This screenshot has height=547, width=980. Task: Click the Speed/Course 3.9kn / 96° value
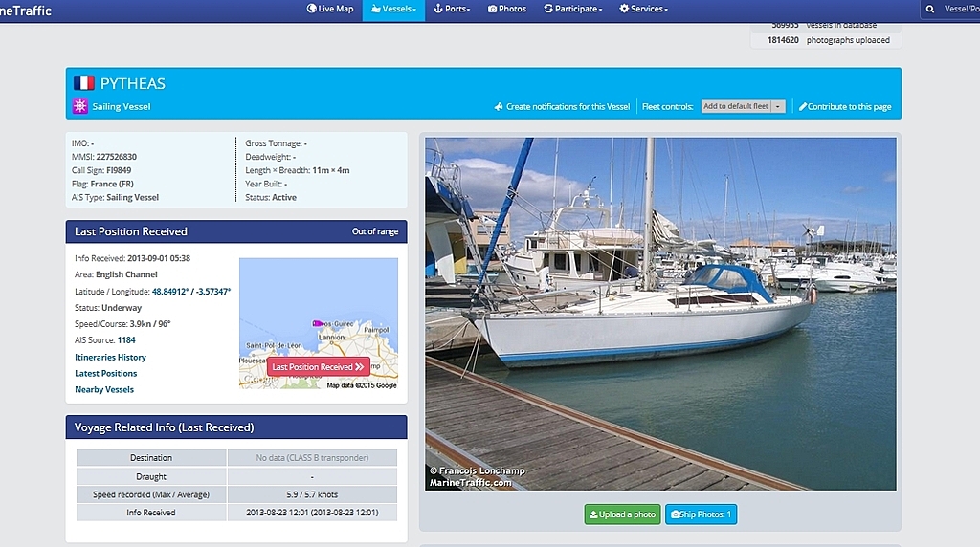point(150,324)
